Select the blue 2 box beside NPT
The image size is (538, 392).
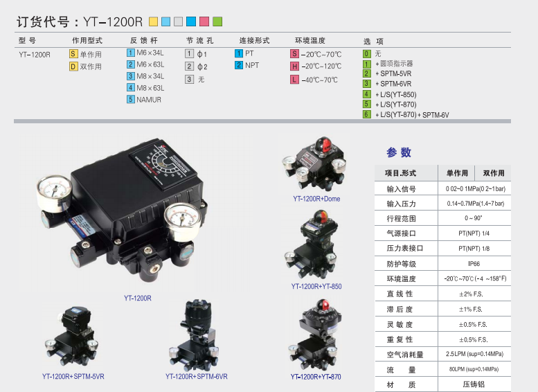[x=239, y=65]
